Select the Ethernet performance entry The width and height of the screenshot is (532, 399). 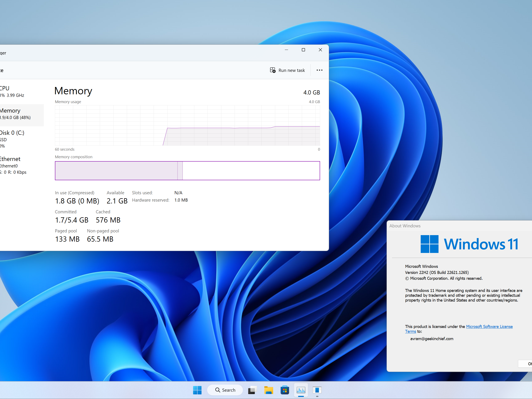(x=13, y=165)
